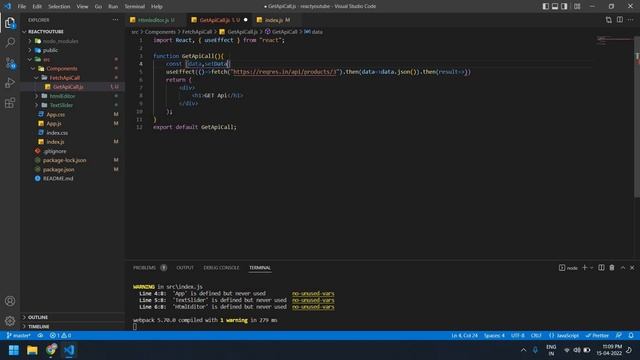Switch to the Debug Console panel tab
The image size is (640, 360).
[221, 268]
